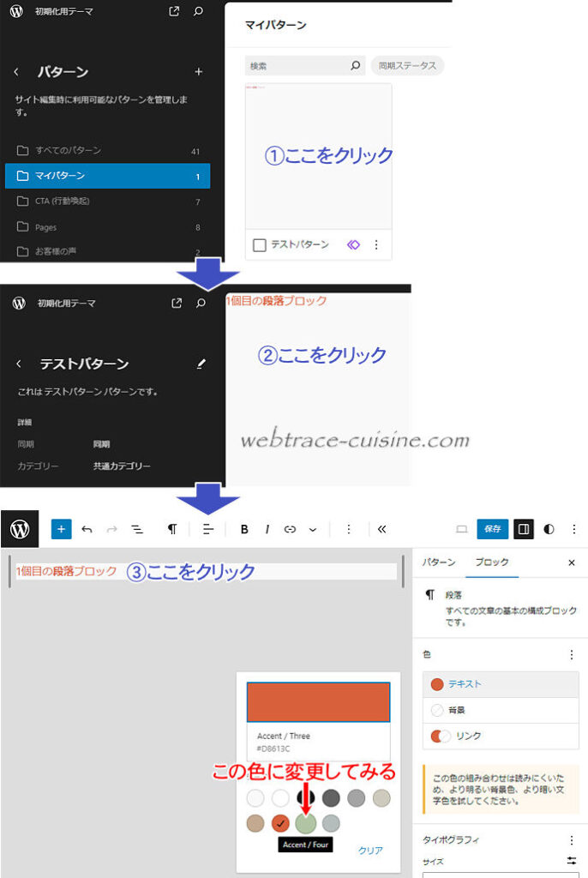
Task: Click the paragraph block type icon
Action: click(x=172, y=529)
